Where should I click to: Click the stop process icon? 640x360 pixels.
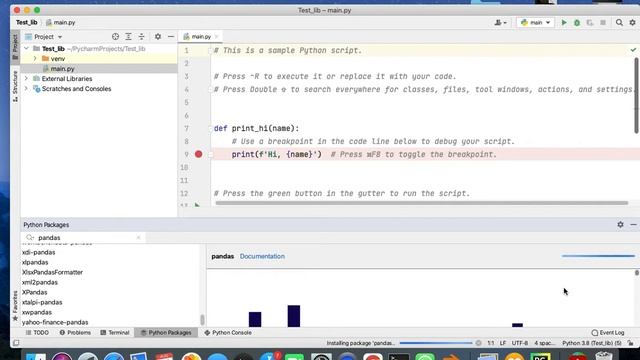click(603, 22)
